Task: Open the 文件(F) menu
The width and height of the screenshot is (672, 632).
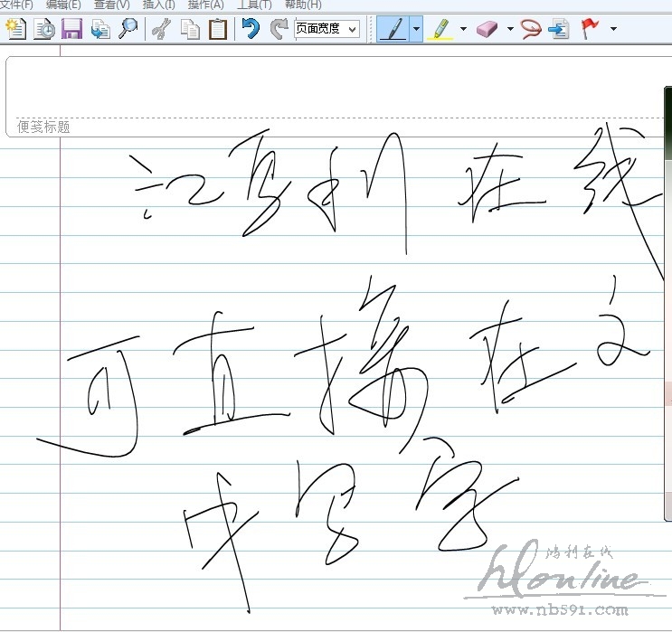Action: [16, 5]
